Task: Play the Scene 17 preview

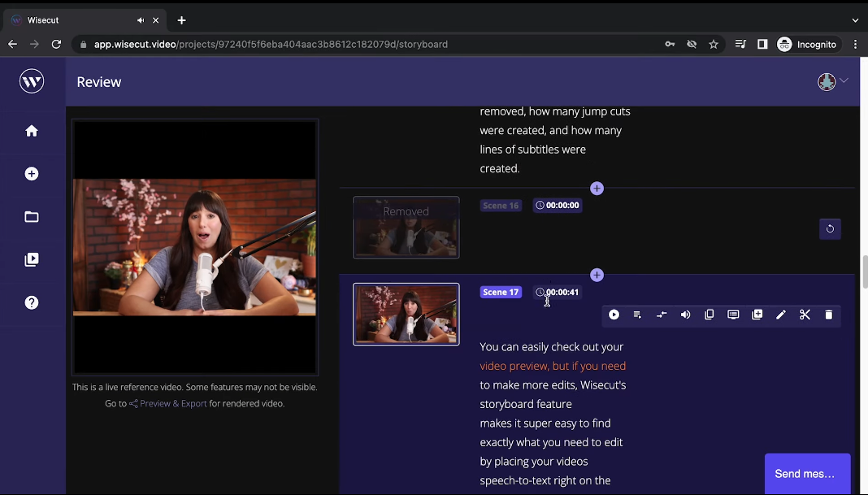Action: 614,315
